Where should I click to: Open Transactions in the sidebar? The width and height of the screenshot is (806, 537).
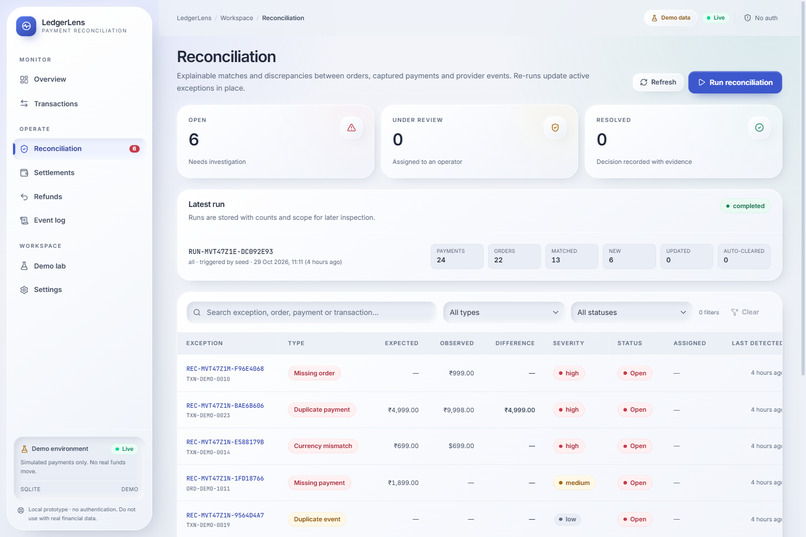[79, 103]
